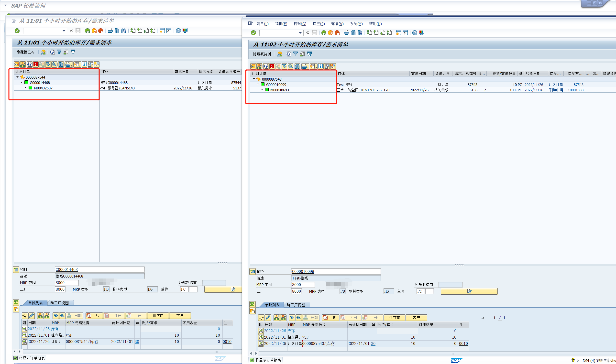This screenshot has height=364, width=616.
Task: Open 环境(V) menu
Action: pos(337,24)
